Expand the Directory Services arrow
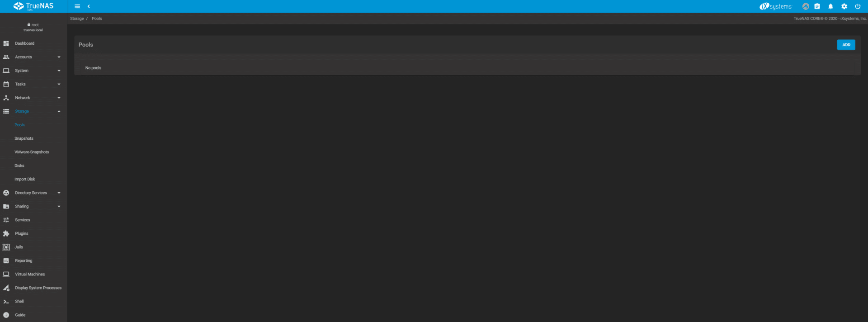 point(59,193)
